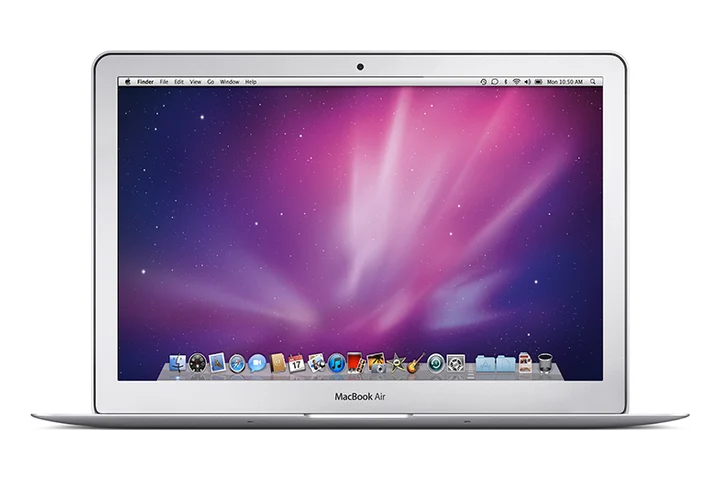
Task: Open the Window menu
Action: (x=230, y=82)
